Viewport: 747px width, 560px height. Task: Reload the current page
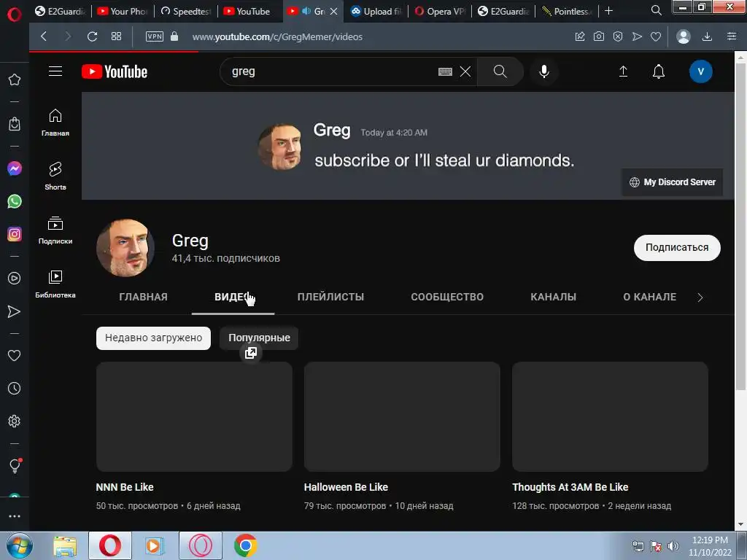point(93,36)
